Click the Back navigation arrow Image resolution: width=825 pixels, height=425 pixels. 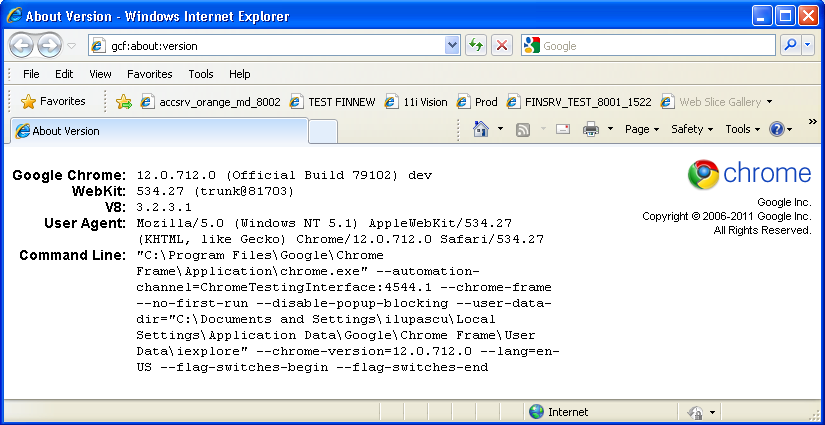[23, 45]
